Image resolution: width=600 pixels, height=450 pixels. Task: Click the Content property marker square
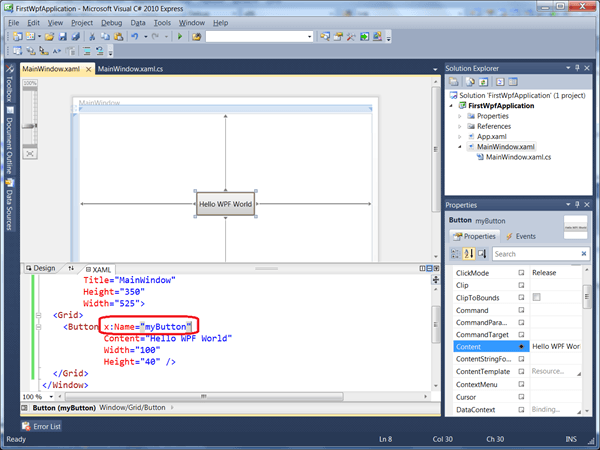coord(521,347)
